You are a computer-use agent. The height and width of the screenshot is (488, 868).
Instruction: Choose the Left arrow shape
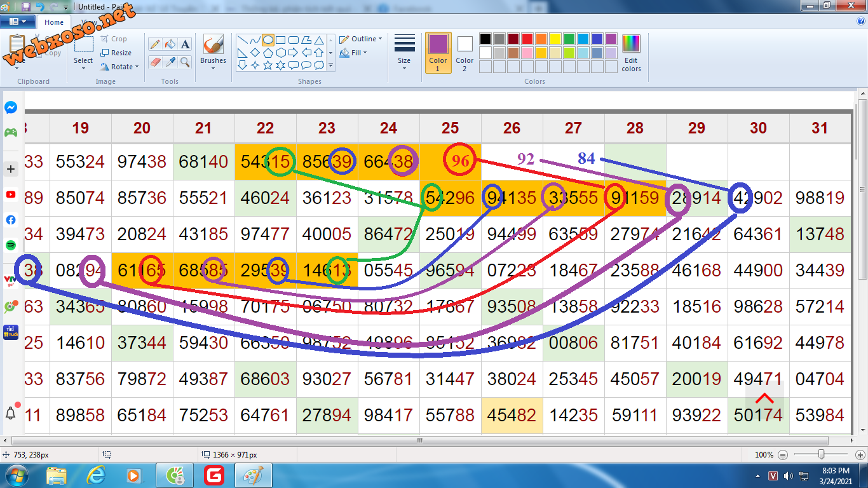pyautogui.click(x=306, y=53)
